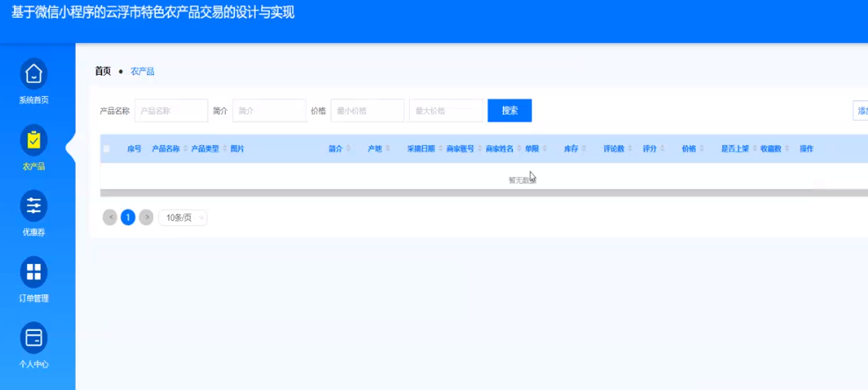Go to next page arrow in pagination
This screenshot has width=868, height=390.
[x=146, y=217]
